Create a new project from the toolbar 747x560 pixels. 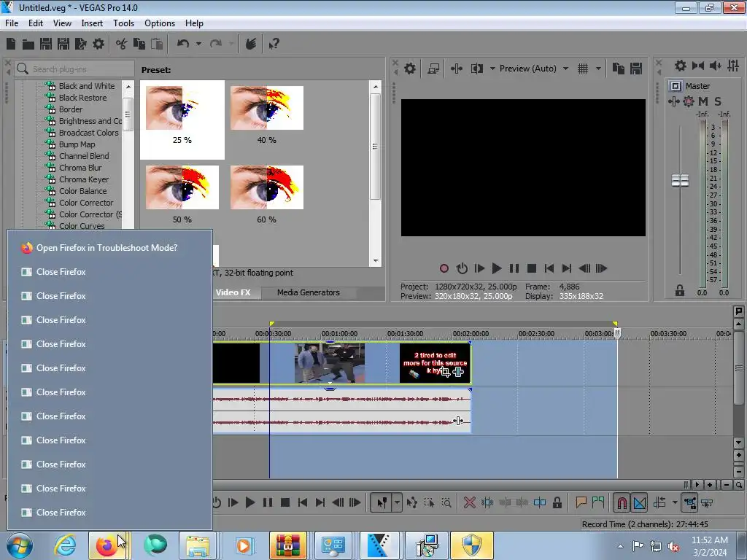coord(11,44)
